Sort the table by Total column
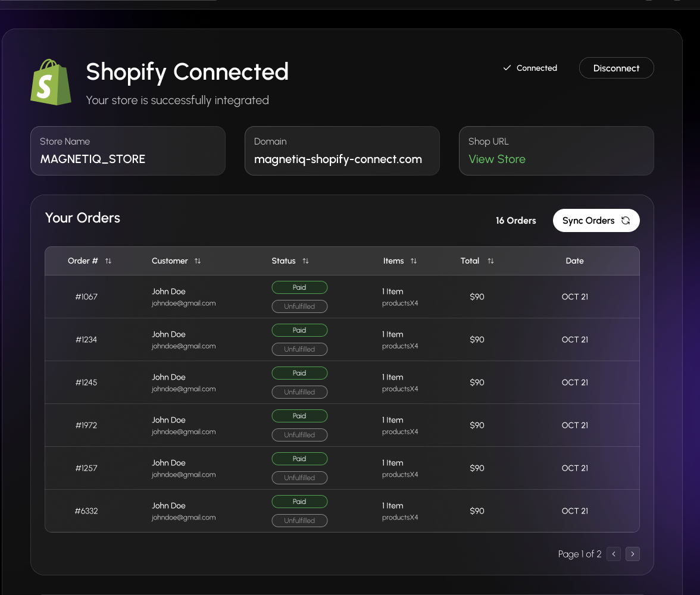This screenshot has height=595, width=700. tap(490, 261)
